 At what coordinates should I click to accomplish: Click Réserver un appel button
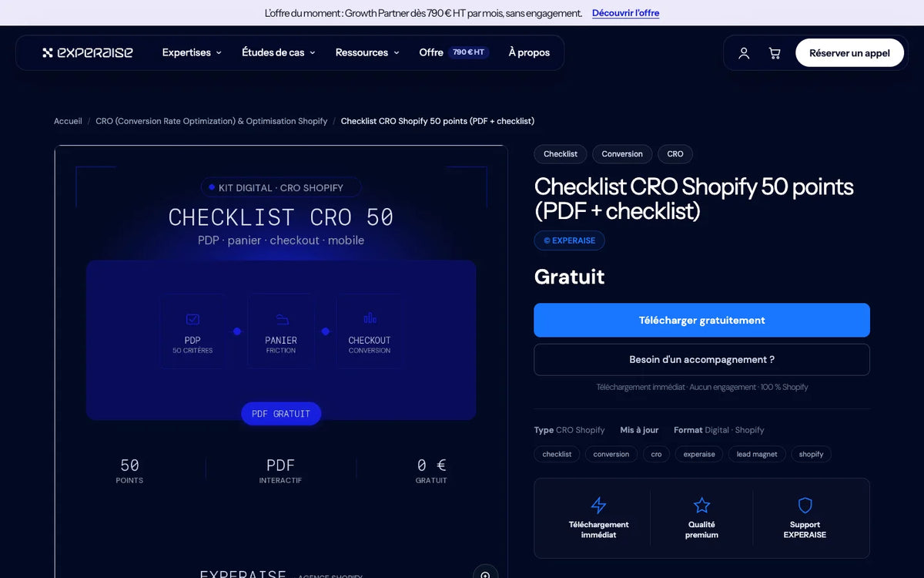tap(849, 53)
